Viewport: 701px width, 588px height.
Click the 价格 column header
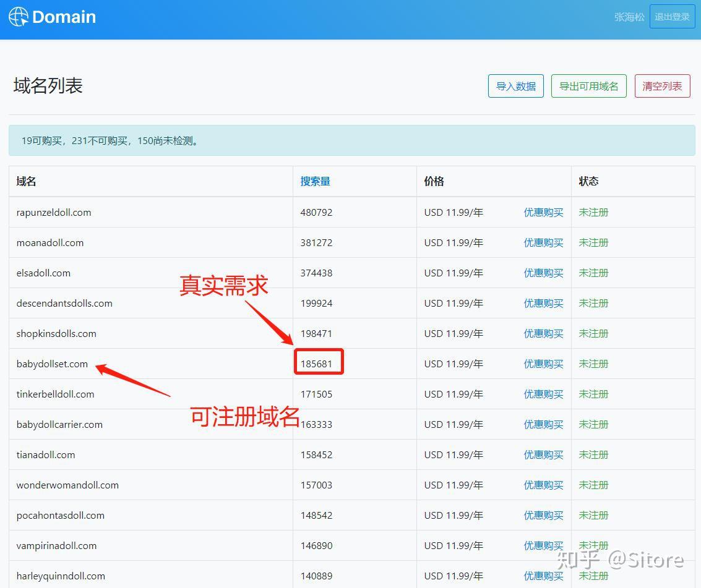pos(434,181)
